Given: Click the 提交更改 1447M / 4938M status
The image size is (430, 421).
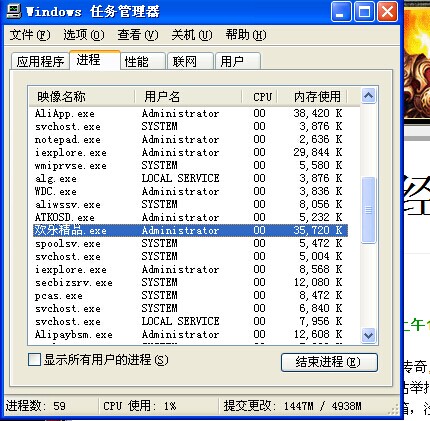Looking at the screenshot, I should tap(292, 406).
